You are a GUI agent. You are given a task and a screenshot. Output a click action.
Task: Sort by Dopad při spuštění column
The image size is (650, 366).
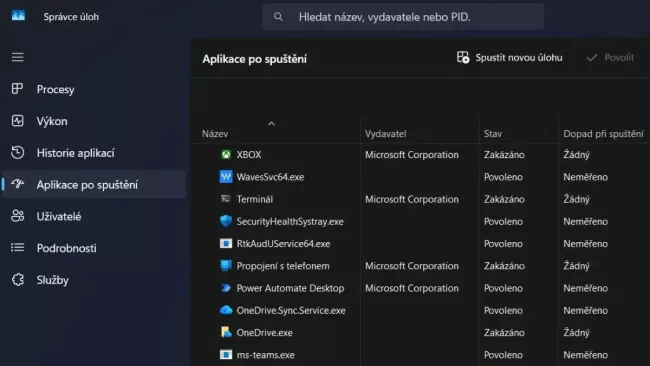coord(603,134)
